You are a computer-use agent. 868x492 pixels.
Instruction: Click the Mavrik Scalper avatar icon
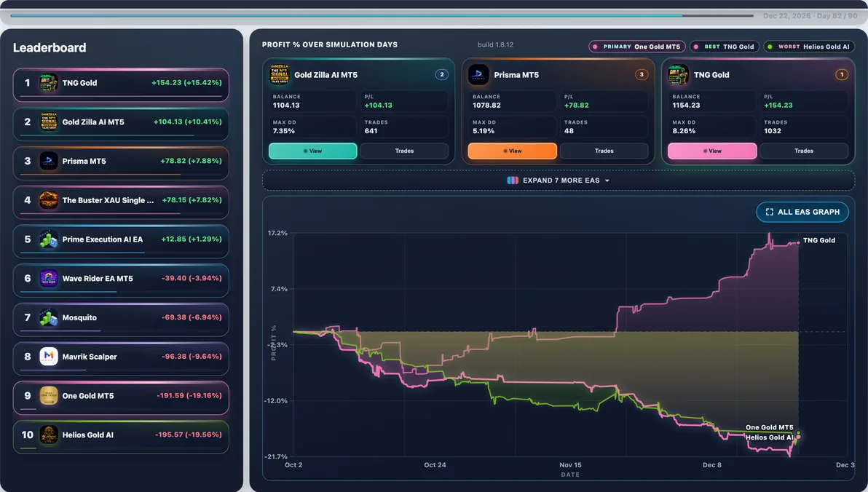(49, 357)
